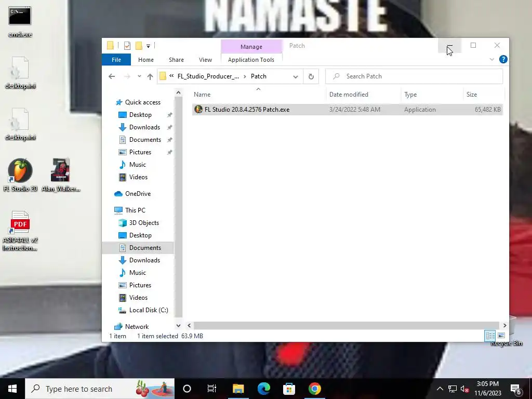Switch to Large icons view layout

click(501, 336)
